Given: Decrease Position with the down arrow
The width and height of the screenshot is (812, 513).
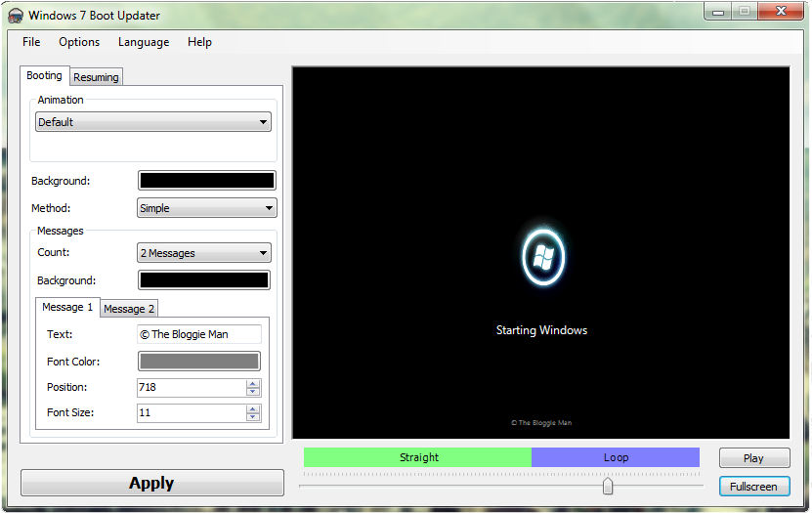Looking at the screenshot, I should pos(253,392).
